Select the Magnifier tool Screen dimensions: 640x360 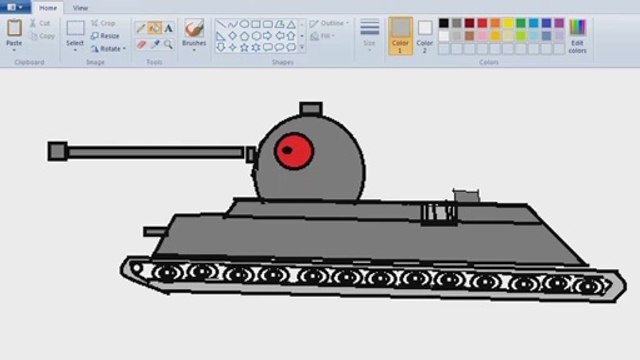coord(169,44)
